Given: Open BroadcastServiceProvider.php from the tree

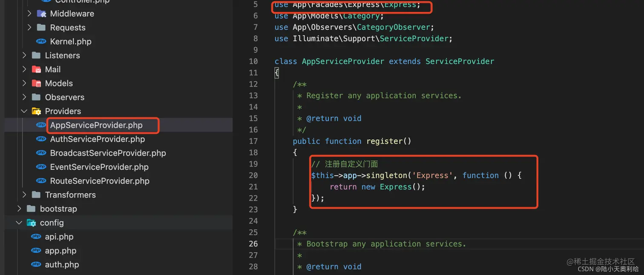Looking at the screenshot, I should click(108, 153).
